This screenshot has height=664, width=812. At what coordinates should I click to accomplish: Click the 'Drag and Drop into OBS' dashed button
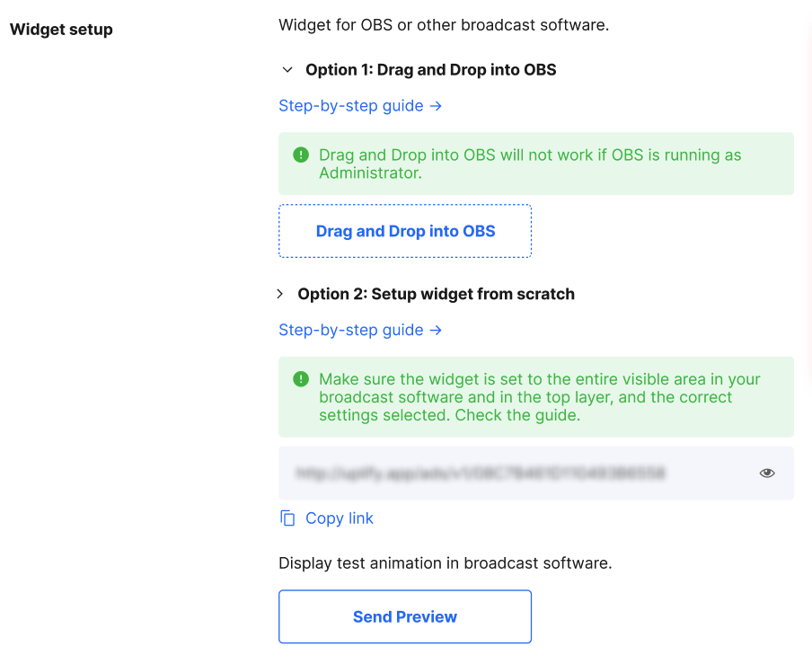tap(405, 231)
